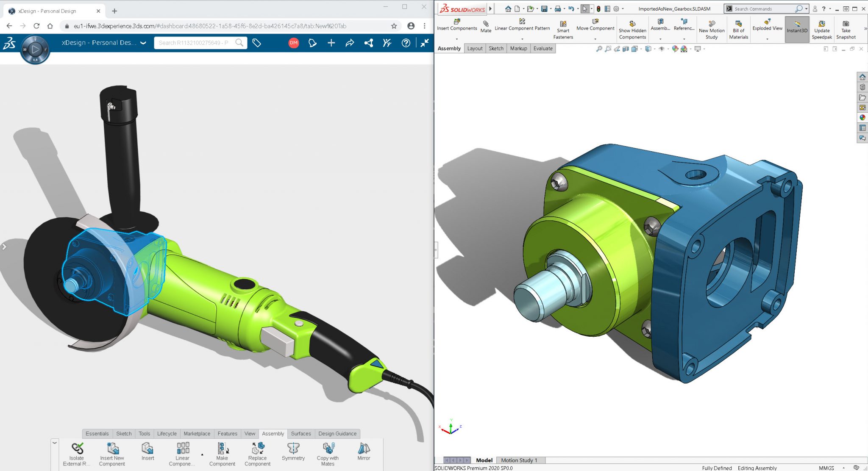The width and height of the screenshot is (868, 471).
Task: Select the Mate tool
Action: pyautogui.click(x=486, y=25)
